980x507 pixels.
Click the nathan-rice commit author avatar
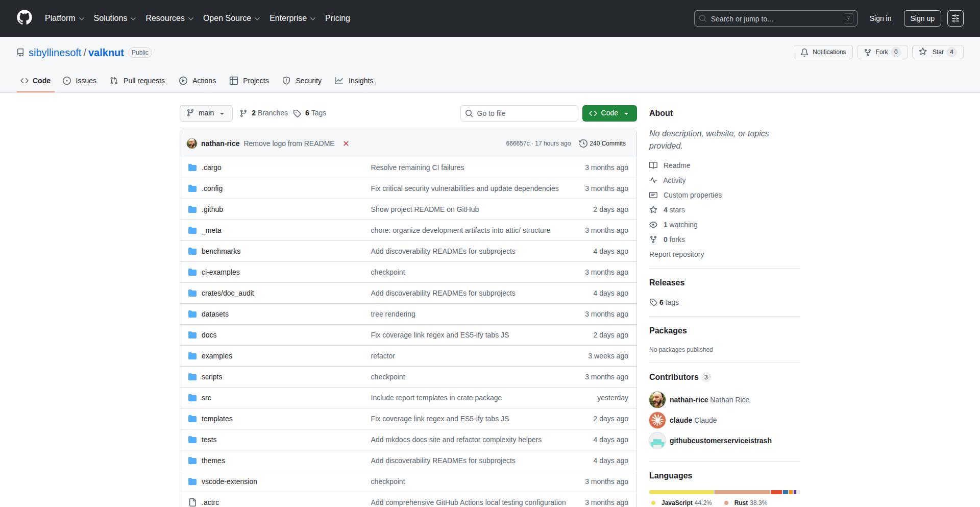pyautogui.click(x=192, y=143)
